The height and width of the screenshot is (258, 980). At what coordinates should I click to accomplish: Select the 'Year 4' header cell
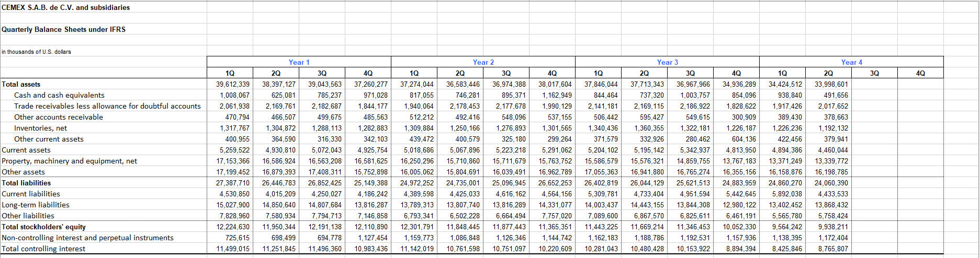point(852,62)
